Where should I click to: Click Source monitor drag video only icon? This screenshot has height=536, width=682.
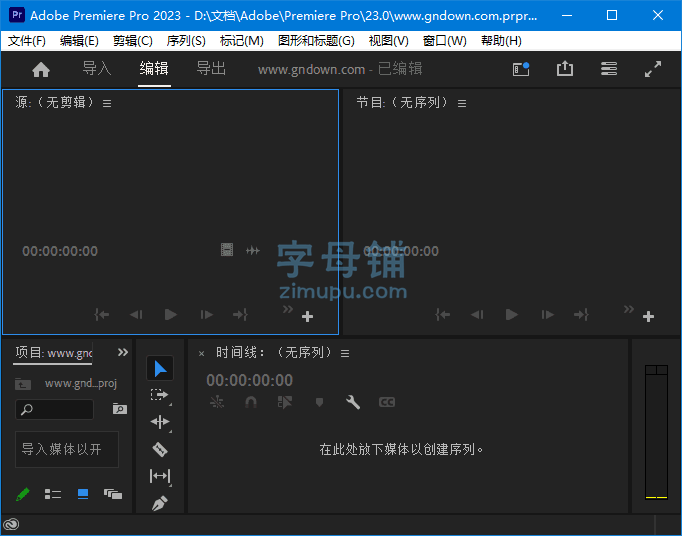227,250
